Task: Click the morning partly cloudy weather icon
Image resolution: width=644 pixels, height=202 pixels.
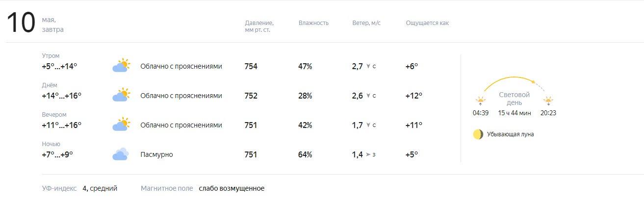Action: tap(121, 66)
